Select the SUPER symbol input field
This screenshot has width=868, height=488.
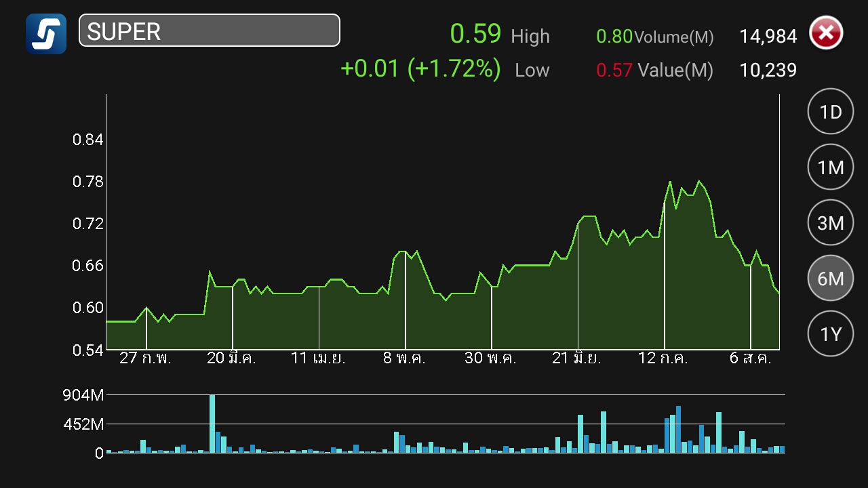[210, 30]
